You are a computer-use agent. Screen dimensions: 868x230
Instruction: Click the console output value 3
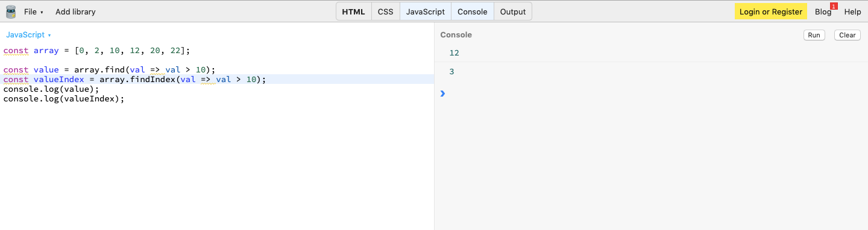[x=451, y=72]
